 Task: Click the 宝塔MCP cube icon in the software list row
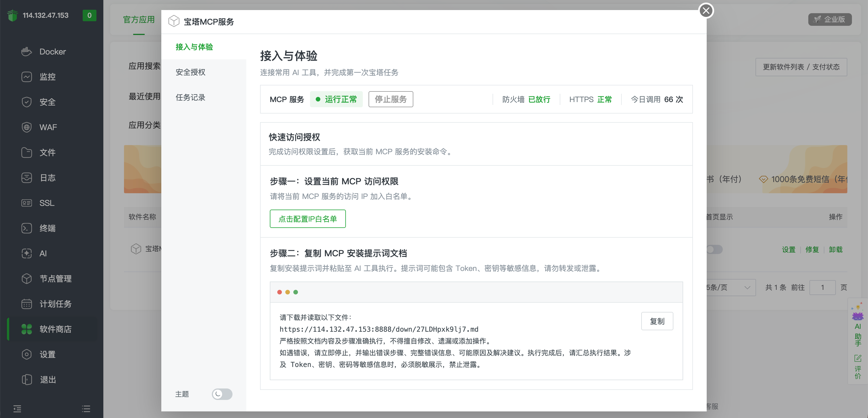(x=136, y=249)
